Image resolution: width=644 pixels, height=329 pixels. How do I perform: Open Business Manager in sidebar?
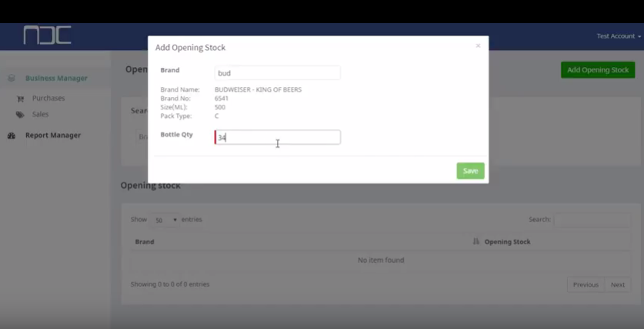point(56,78)
